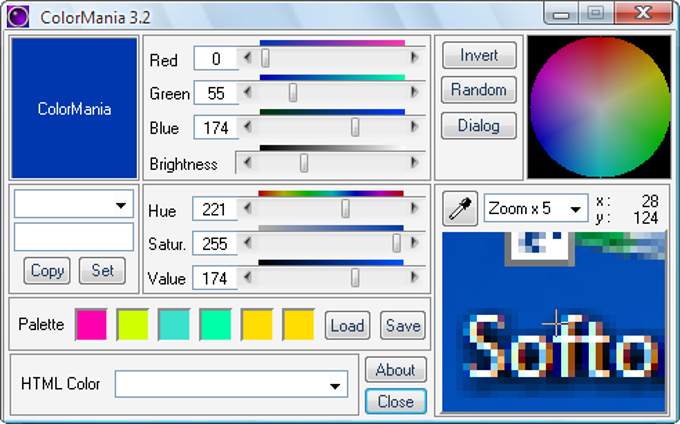680x424 pixels.
Task: Minimize the ColorMania window
Action: (561, 13)
